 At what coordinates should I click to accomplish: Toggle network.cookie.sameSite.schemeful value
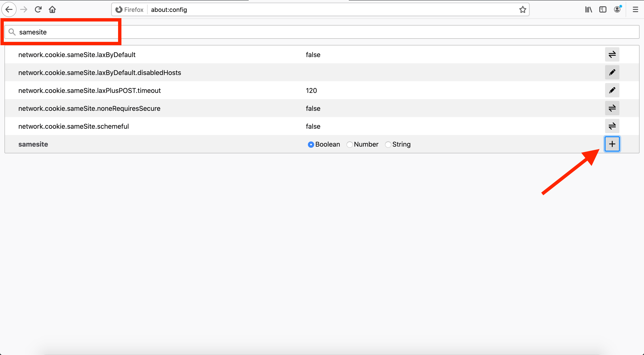[x=612, y=126]
